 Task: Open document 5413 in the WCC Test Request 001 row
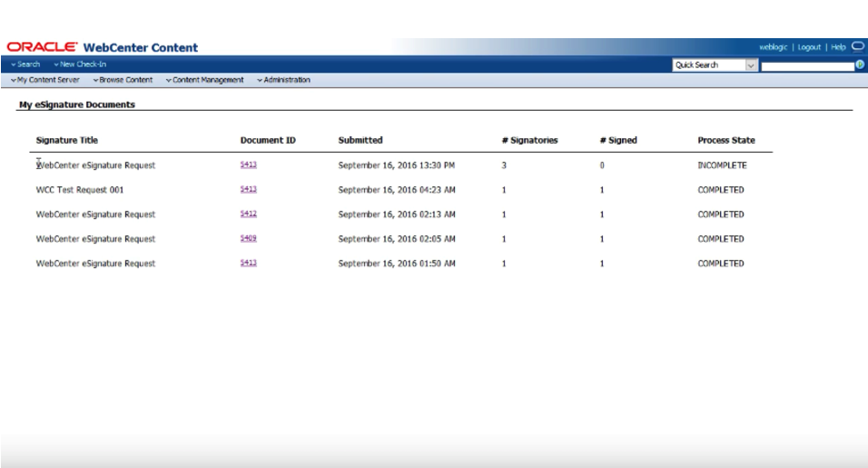pos(249,189)
